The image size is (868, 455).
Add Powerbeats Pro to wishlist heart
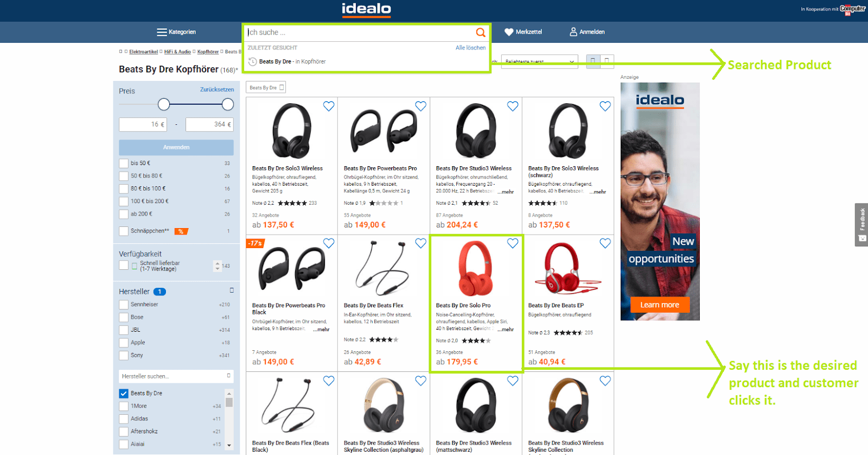click(420, 106)
